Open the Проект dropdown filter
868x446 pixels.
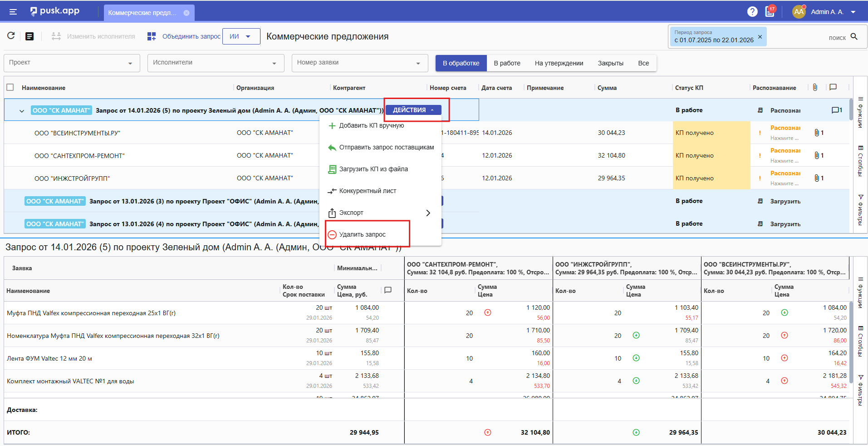click(x=71, y=63)
